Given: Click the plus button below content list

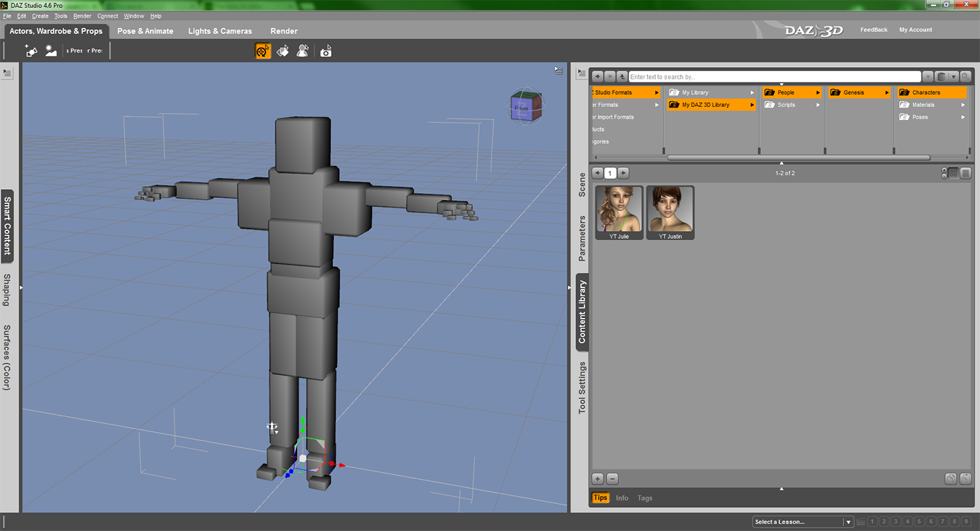Looking at the screenshot, I should click(x=597, y=479).
